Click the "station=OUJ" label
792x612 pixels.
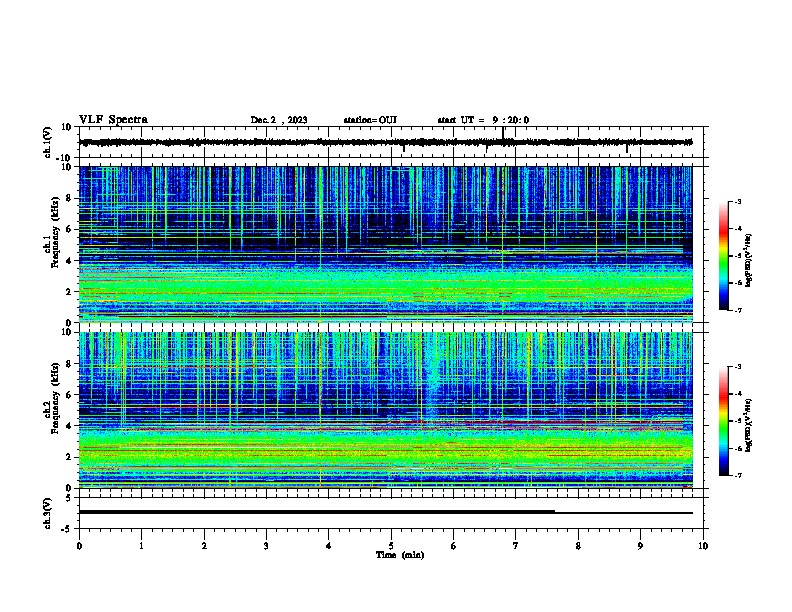click(x=370, y=120)
